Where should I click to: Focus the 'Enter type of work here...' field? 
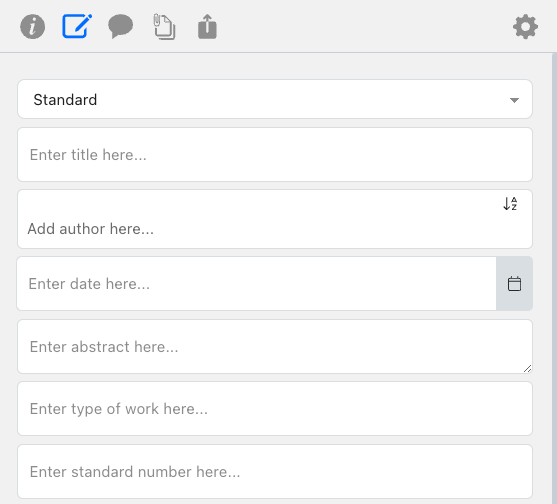click(x=275, y=409)
